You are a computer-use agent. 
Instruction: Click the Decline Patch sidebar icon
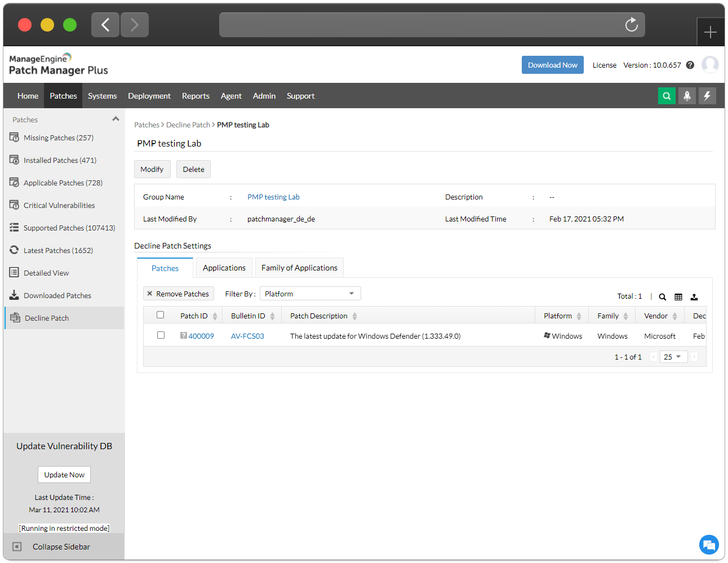click(x=15, y=317)
